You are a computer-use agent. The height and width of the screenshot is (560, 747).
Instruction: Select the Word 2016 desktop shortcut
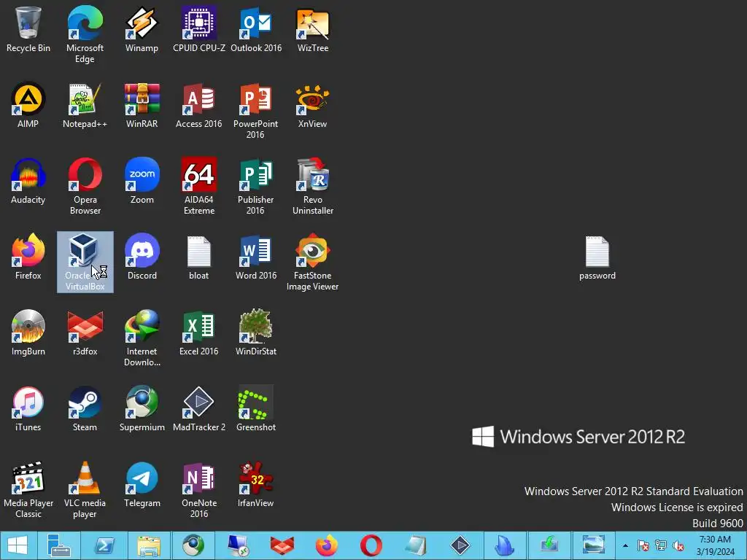click(256, 257)
